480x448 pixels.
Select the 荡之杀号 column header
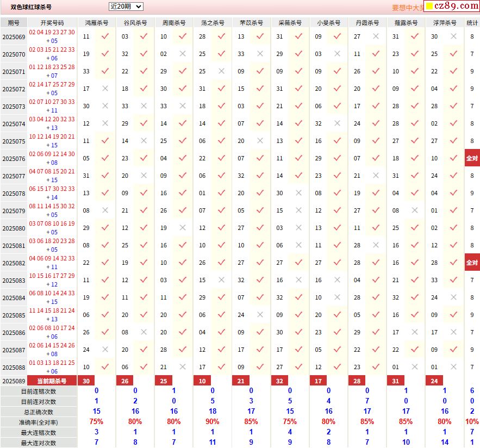(213, 23)
